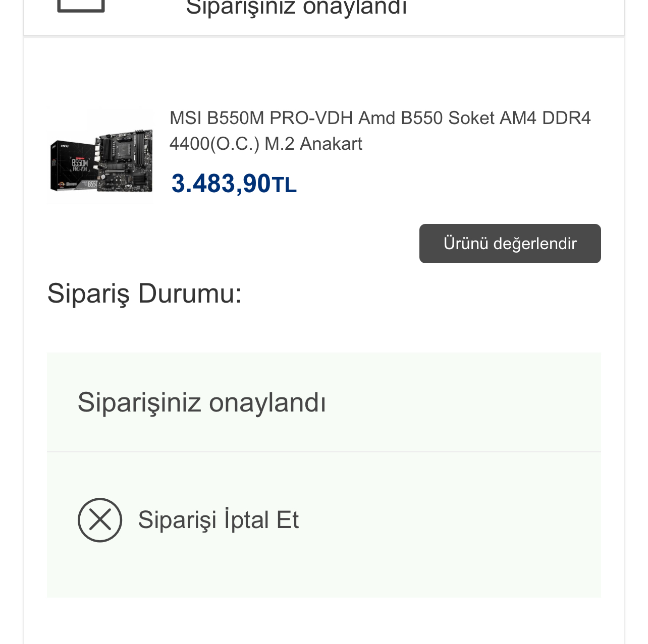Screen dimensions: 648x644
Task: Open the MSI B550M motherboard product thumbnail
Action: pyautogui.click(x=100, y=155)
